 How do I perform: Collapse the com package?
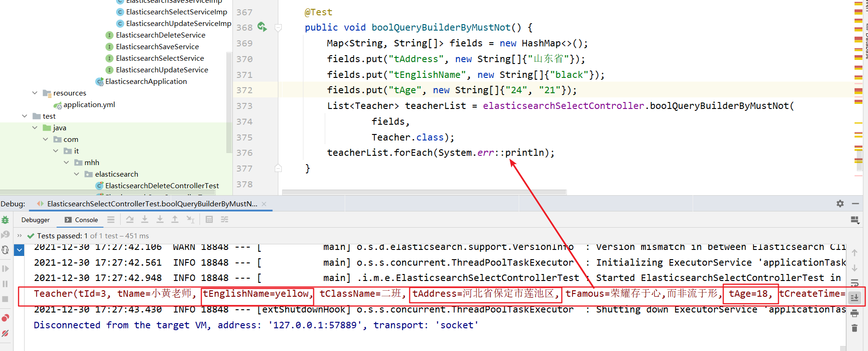pyautogui.click(x=45, y=139)
